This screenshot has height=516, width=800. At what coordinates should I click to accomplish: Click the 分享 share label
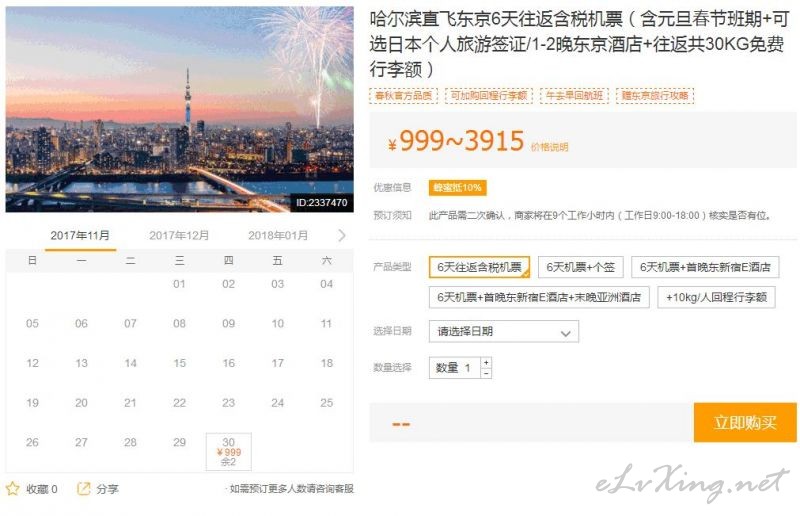(x=107, y=489)
